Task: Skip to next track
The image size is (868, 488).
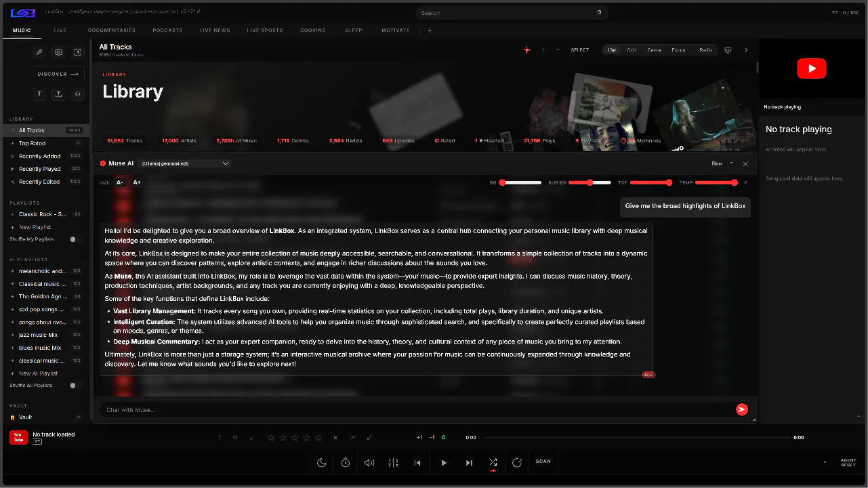Action: pos(469,462)
